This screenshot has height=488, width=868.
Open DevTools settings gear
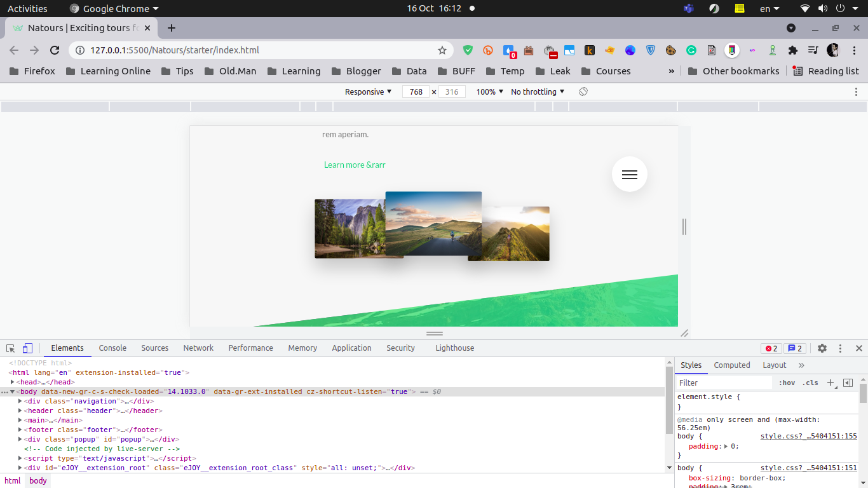coord(822,348)
